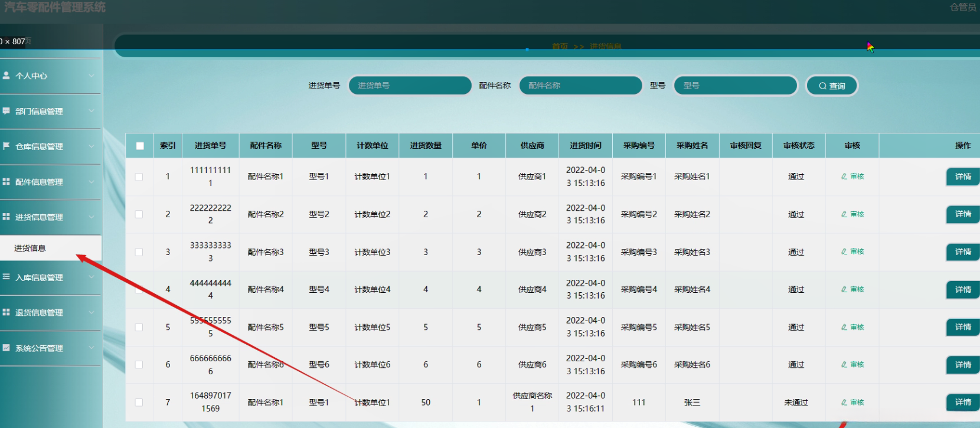Open 详情 for the 供应商6 row
This screenshot has height=428, width=980.
[x=963, y=365]
